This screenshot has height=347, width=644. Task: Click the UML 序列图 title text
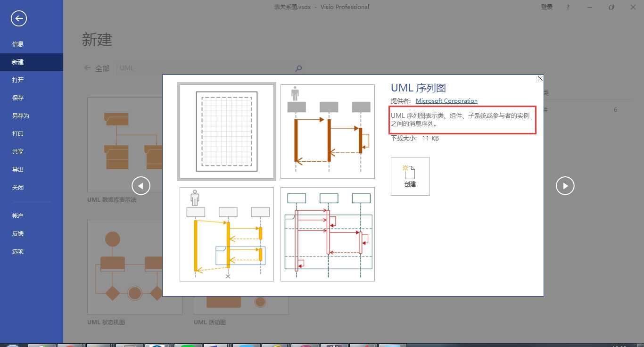coord(419,88)
